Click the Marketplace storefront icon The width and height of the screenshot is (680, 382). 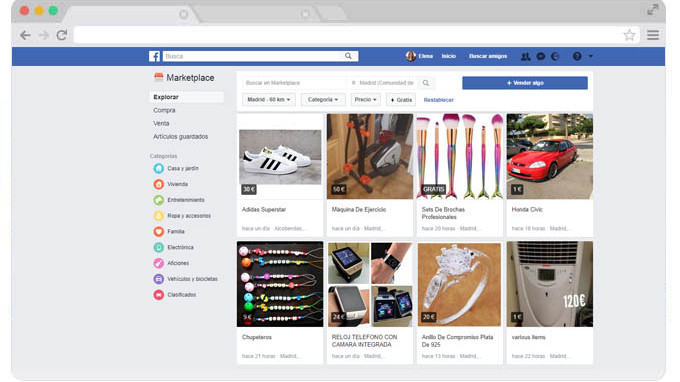coord(159,78)
